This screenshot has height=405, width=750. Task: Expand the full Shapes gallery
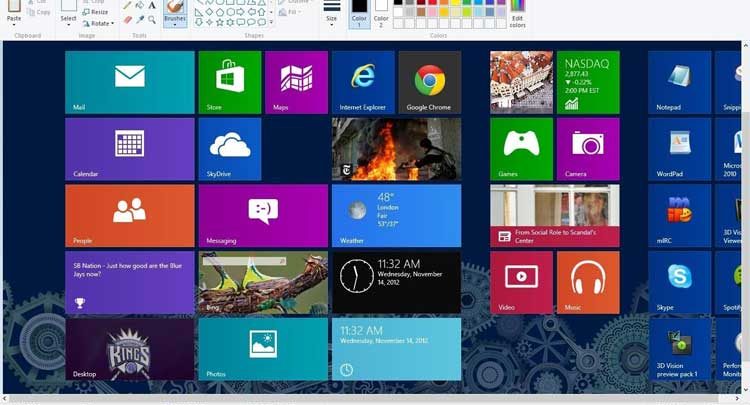coord(271,22)
